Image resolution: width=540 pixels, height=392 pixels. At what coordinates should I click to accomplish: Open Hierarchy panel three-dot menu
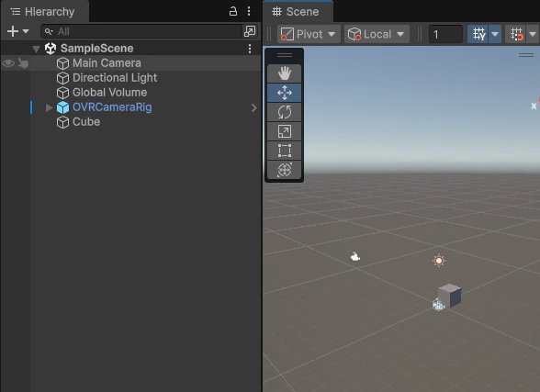point(249,11)
